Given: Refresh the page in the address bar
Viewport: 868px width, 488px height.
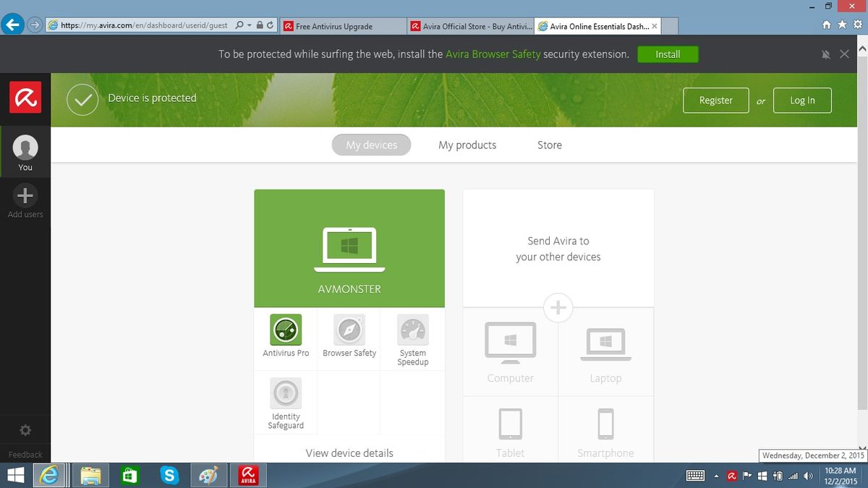Looking at the screenshot, I should point(270,25).
